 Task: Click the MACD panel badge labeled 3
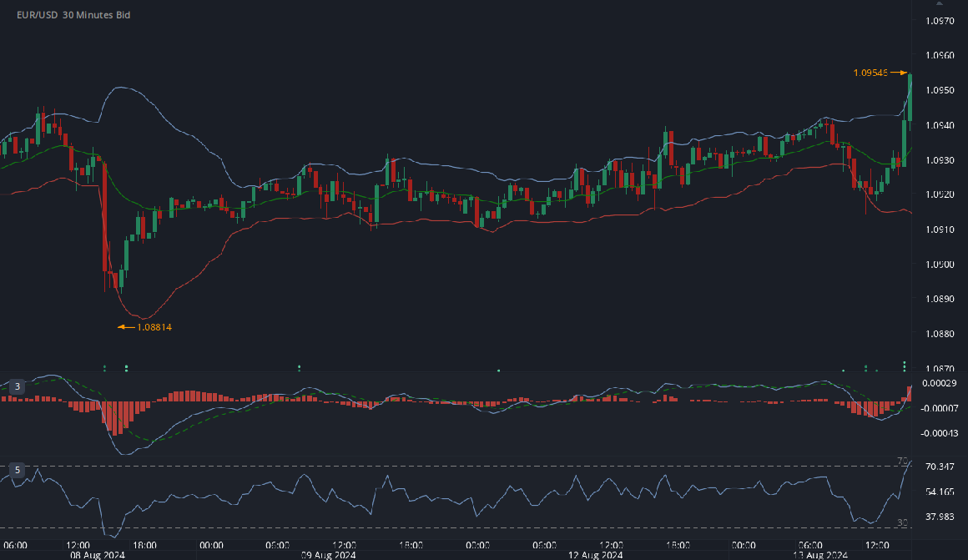(16, 386)
